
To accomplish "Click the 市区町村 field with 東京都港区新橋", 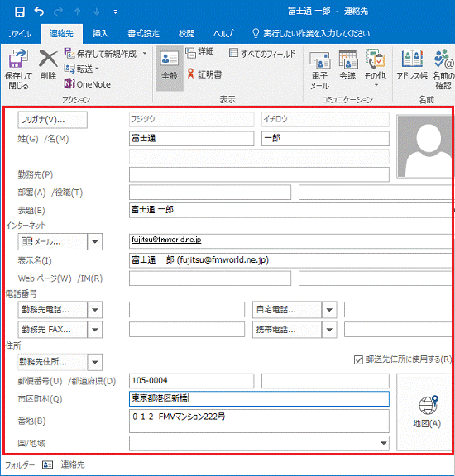I will (259, 398).
